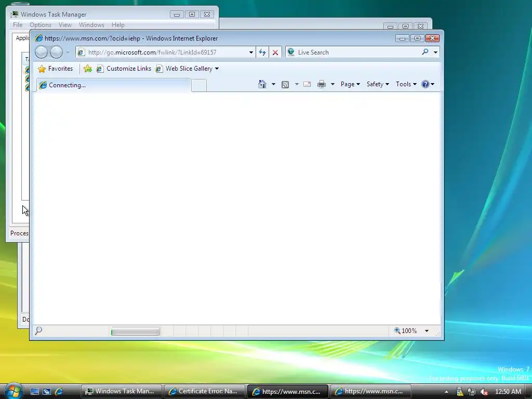Select the Connecting... tab
Screen dimensions: 532x399
pyautogui.click(x=114, y=85)
